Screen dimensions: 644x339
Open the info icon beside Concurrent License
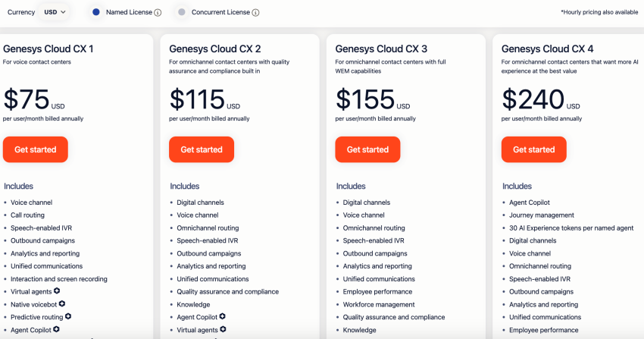255,13
